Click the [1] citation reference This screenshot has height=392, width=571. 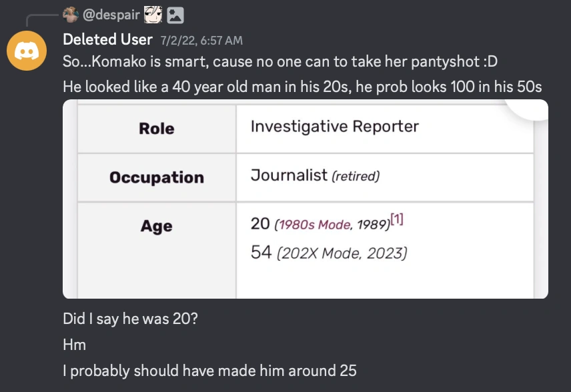(397, 219)
